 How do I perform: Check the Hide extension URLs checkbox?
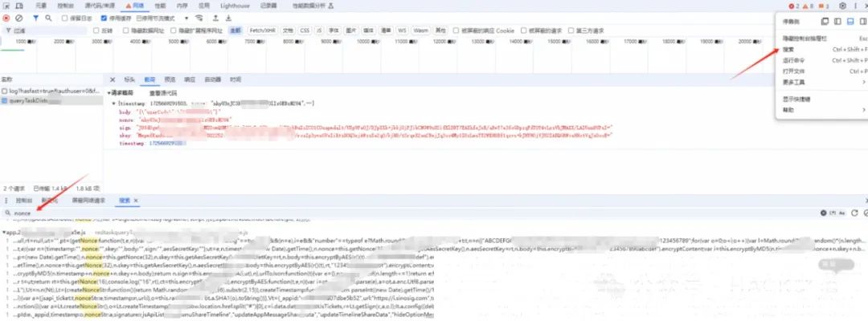[x=174, y=30]
